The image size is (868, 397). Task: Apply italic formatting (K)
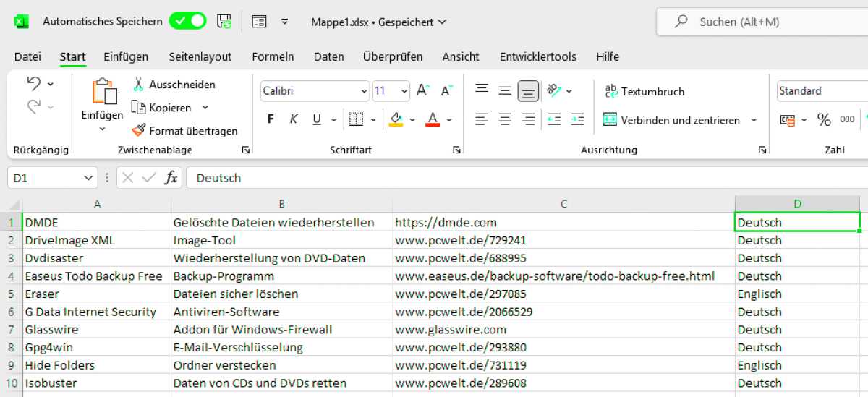pos(294,119)
